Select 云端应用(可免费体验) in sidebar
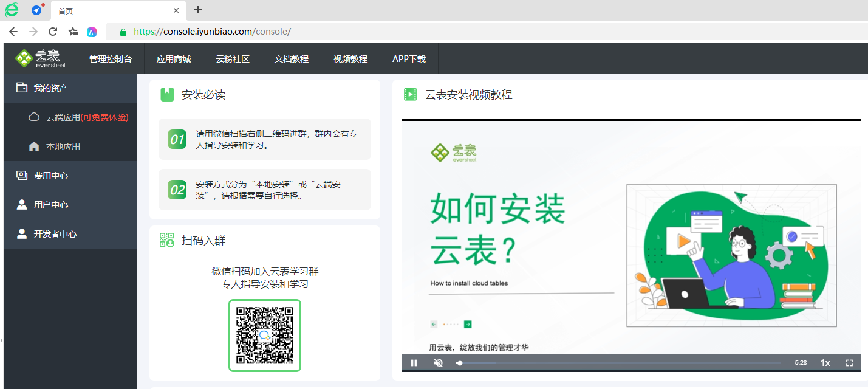Viewport: 868px width, 389px height. [x=70, y=117]
